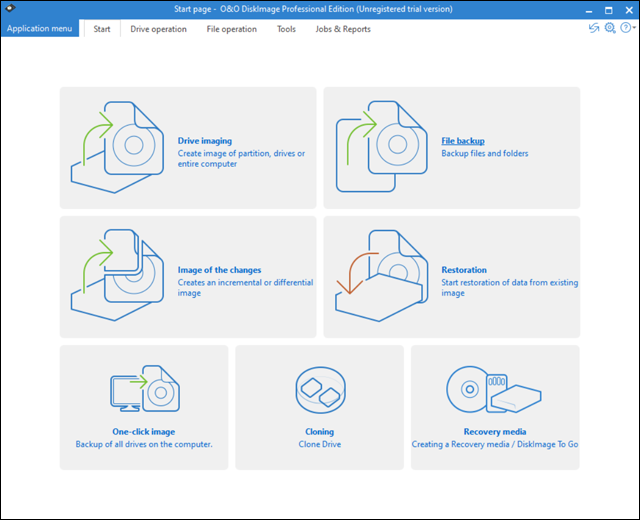Close the DiskImage window
This screenshot has height=520, width=640.
click(x=629, y=10)
